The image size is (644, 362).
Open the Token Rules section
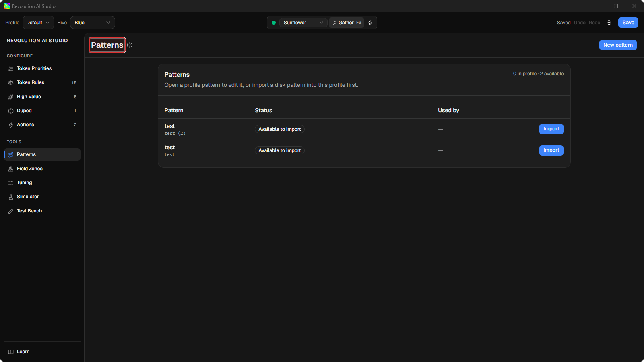click(42, 82)
